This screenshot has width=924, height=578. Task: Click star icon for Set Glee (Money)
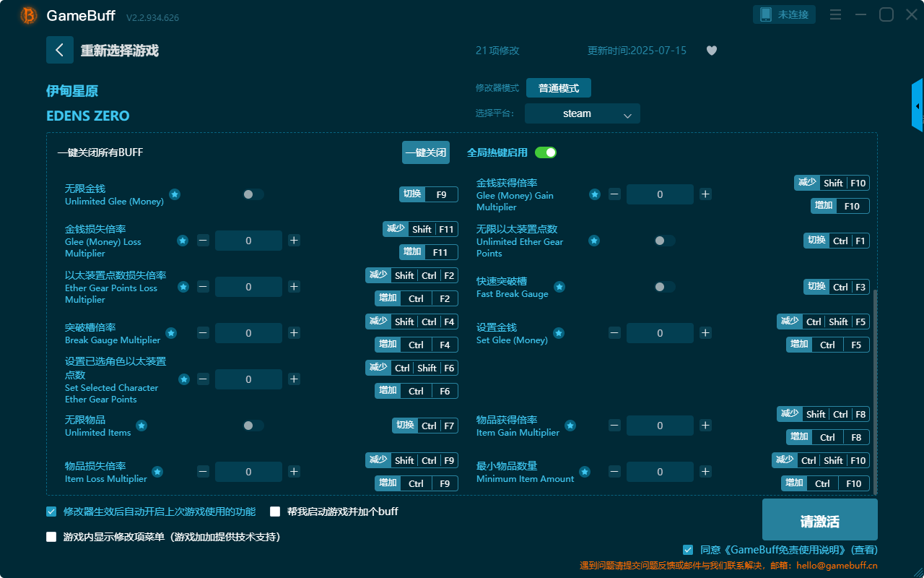[559, 333]
